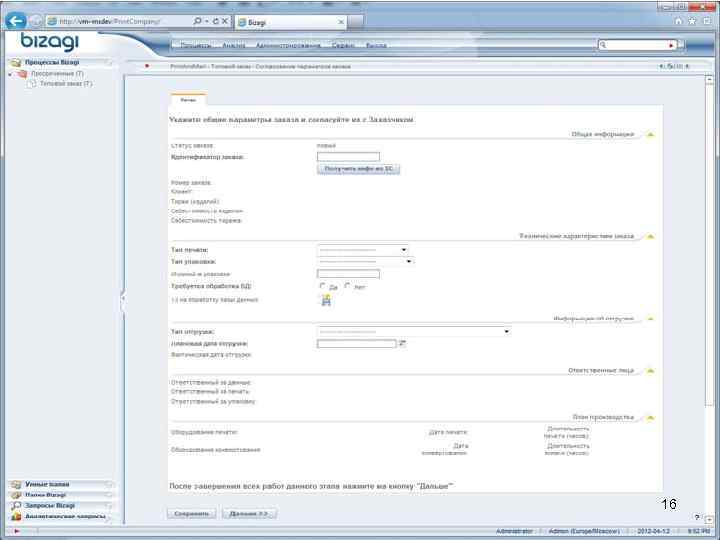
Task: Click the browser back arrow button
Action: click(16, 21)
